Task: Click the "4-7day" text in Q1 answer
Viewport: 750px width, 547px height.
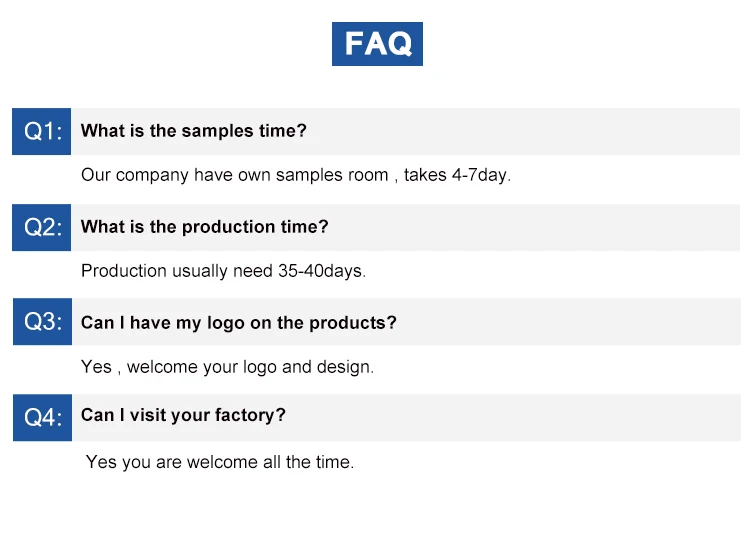Action: pos(480,175)
